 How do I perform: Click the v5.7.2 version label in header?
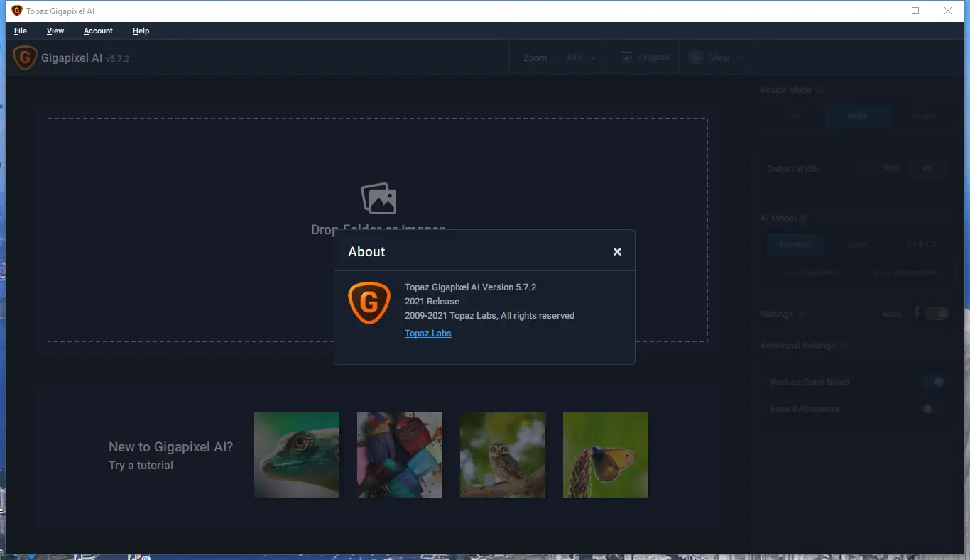pyautogui.click(x=117, y=59)
